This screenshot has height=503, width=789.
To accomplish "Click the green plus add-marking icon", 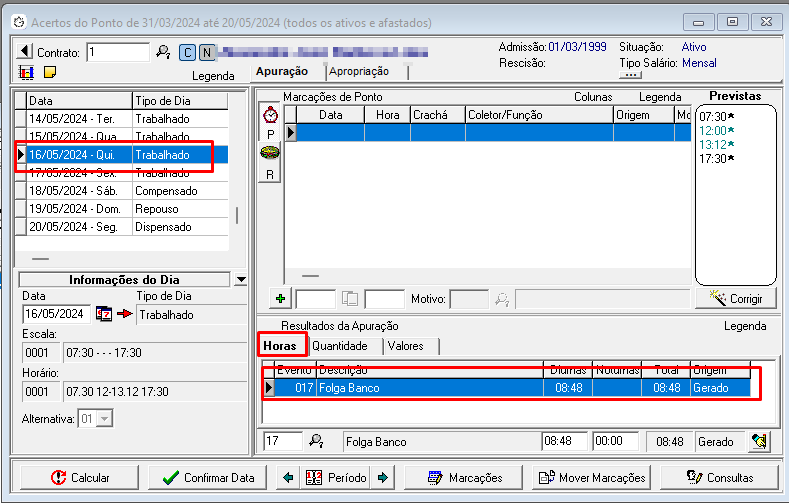I will 280,298.
